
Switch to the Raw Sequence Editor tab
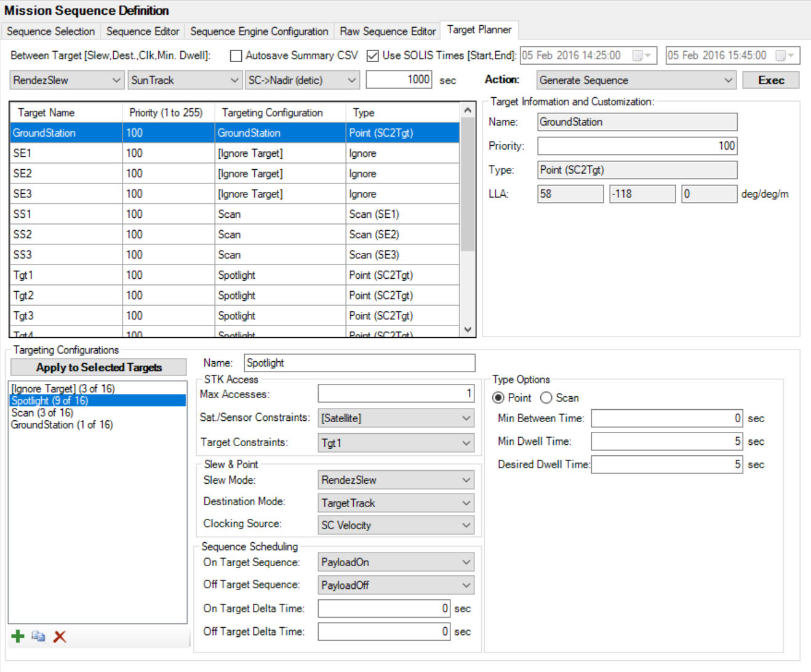(x=387, y=31)
